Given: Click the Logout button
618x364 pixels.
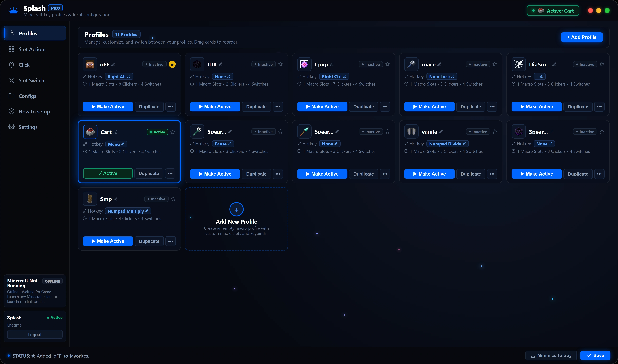Looking at the screenshot, I should (35, 335).
